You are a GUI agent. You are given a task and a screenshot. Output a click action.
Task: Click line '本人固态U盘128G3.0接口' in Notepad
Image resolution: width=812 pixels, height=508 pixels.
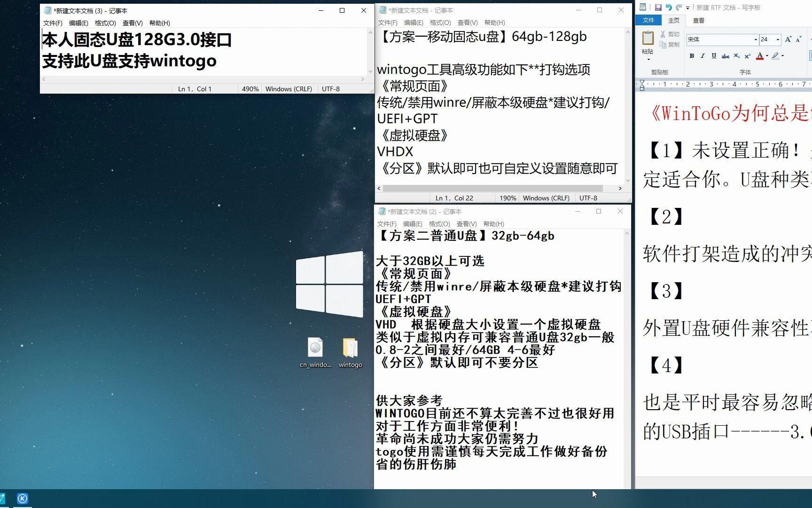pyautogui.click(x=137, y=40)
